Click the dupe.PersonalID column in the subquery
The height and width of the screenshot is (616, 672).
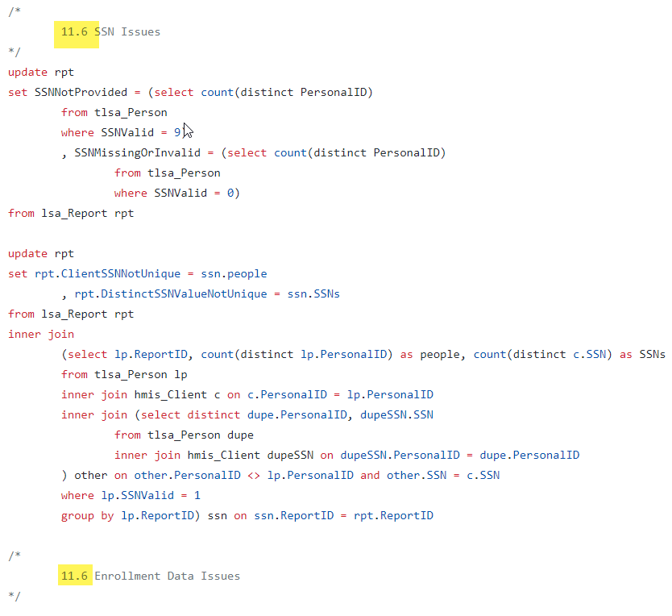coord(296,414)
